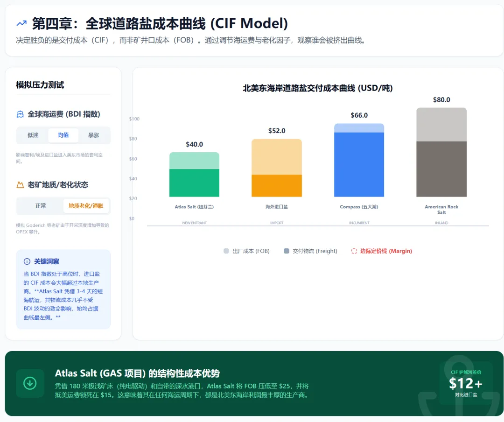Click the 老矿地质/老化状态 label
Image resolution: width=504 pixels, height=422 pixels.
[x=58, y=185]
